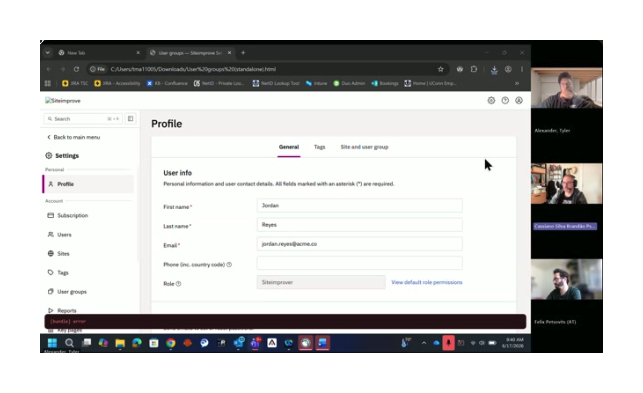Open the Chrome three-dot menu

(x=522, y=69)
